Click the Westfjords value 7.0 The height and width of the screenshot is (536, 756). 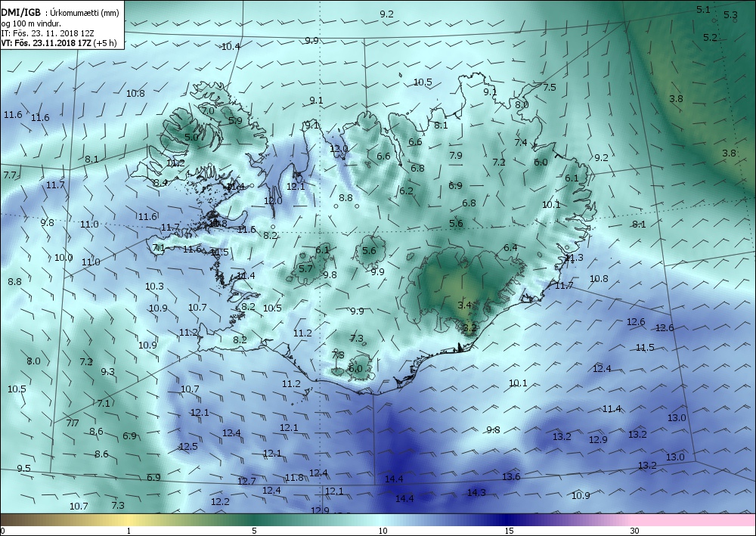click(x=207, y=110)
